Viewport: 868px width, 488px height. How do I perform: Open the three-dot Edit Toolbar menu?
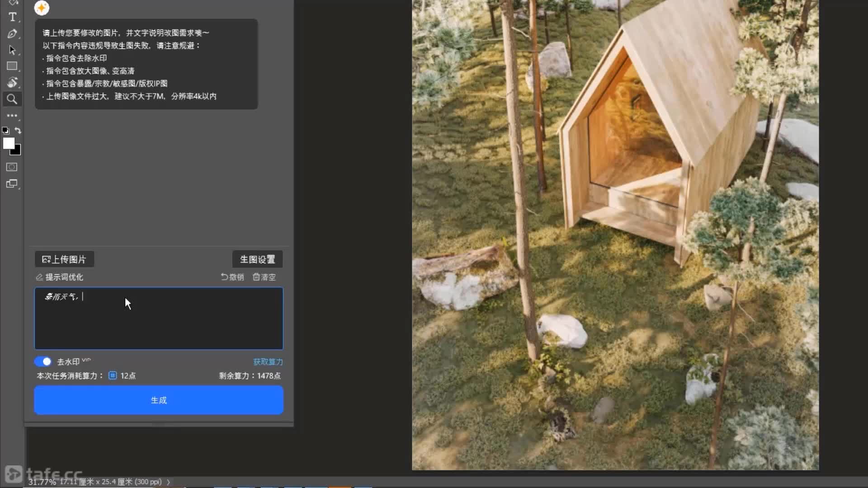point(12,116)
